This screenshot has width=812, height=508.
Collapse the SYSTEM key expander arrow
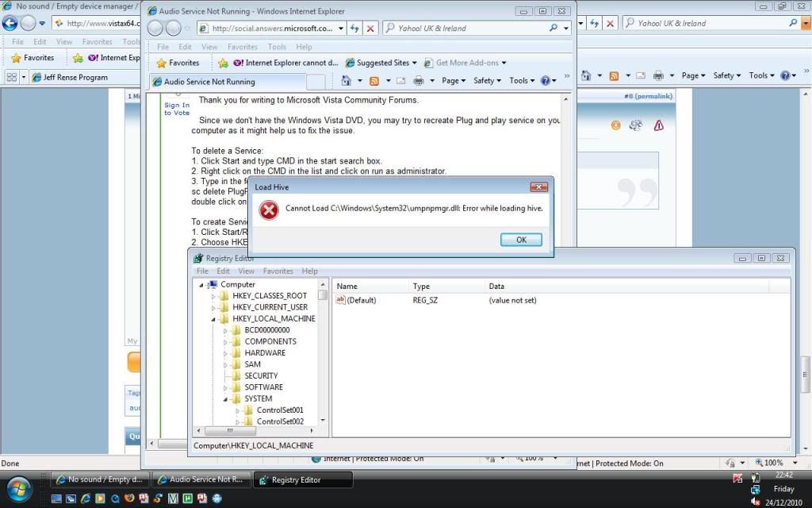pyautogui.click(x=225, y=398)
